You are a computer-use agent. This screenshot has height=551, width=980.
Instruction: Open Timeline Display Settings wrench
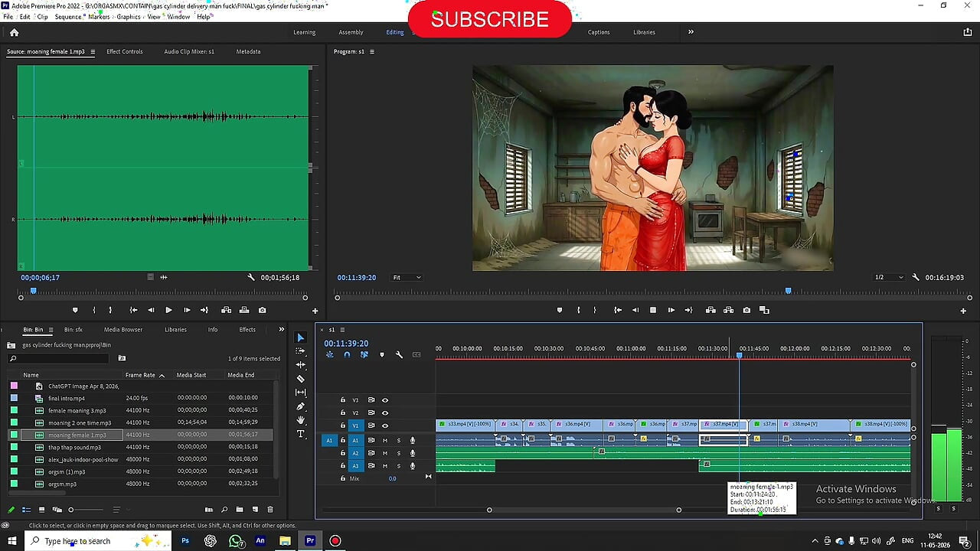tap(399, 354)
